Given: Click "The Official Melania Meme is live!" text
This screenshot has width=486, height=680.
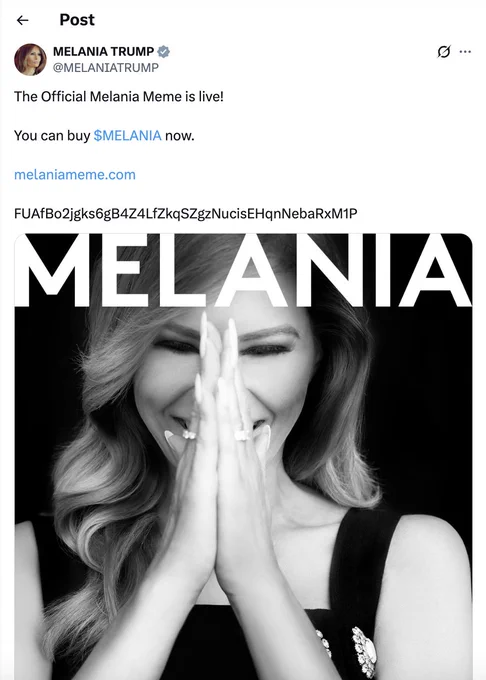Looking at the screenshot, I should click(119, 96).
